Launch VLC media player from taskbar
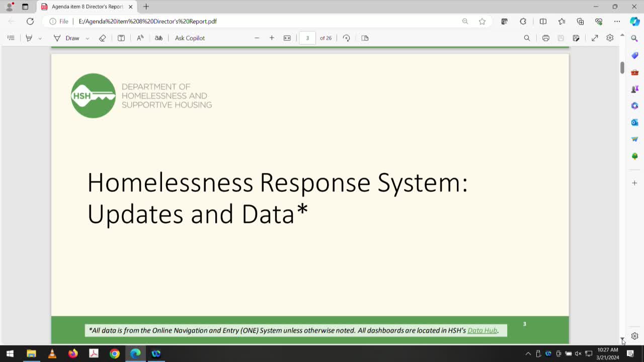The height and width of the screenshot is (362, 644). [52, 353]
